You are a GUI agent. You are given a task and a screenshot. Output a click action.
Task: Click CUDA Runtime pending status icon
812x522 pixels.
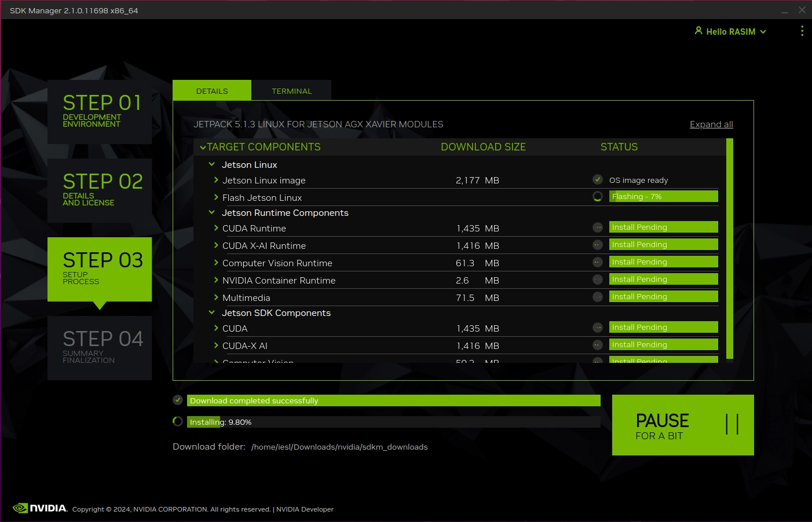coord(598,227)
